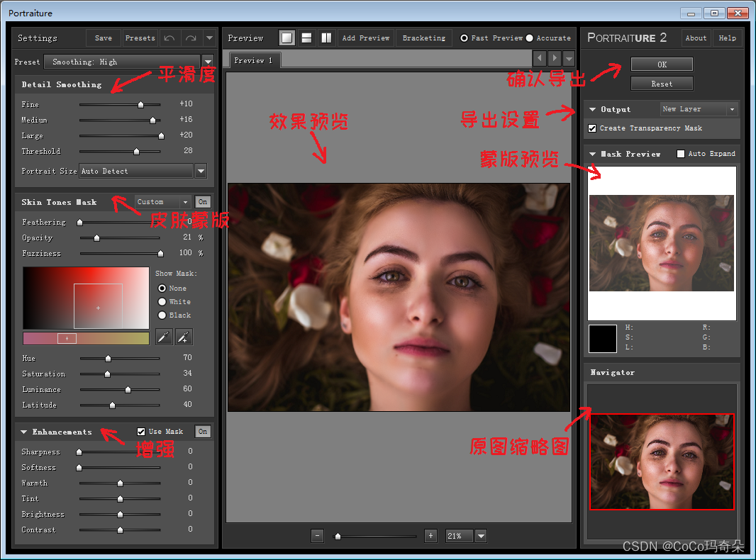756x560 pixels.
Task: Adjust the Large smoothing slider
Action: pyautogui.click(x=162, y=136)
